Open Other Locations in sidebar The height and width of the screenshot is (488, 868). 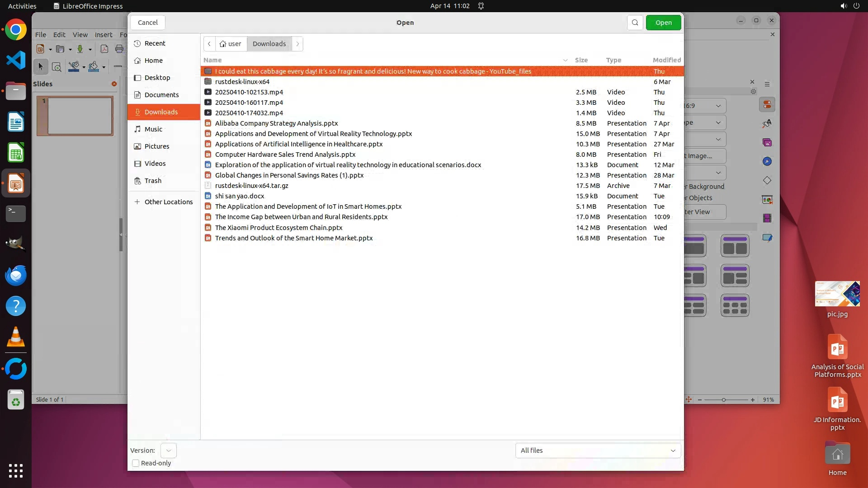click(x=168, y=202)
